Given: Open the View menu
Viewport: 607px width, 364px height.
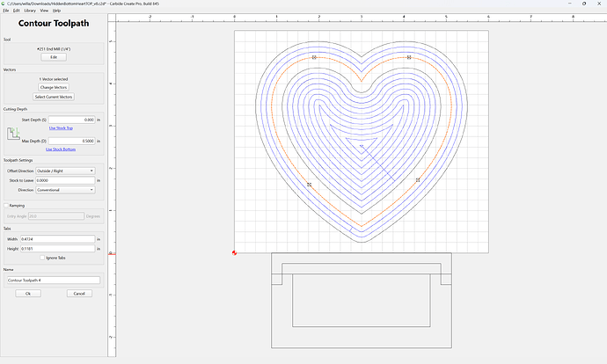Looking at the screenshot, I should (44, 11).
